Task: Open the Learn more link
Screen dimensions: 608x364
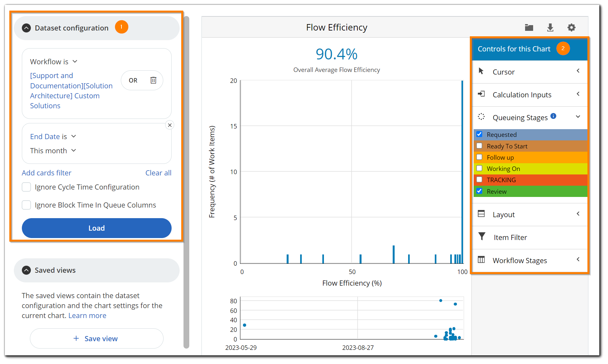Action: click(87, 315)
